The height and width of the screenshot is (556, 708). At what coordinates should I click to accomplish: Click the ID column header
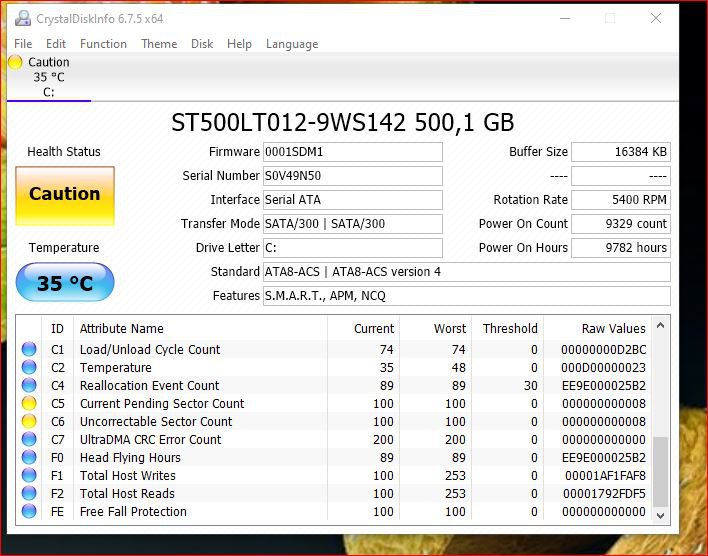tap(57, 328)
